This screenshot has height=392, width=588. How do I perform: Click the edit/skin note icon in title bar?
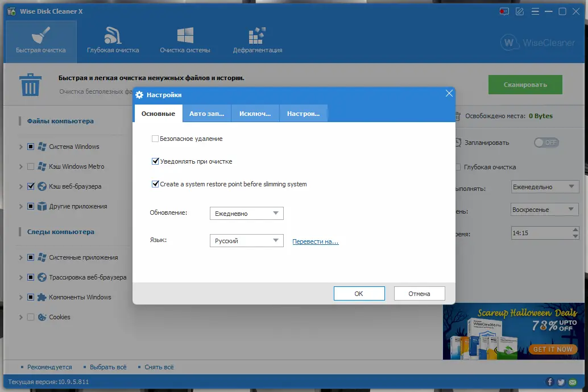click(x=520, y=11)
